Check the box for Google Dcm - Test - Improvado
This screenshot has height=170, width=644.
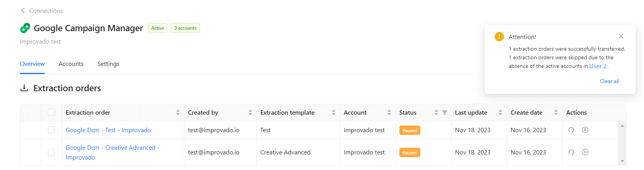51,130
